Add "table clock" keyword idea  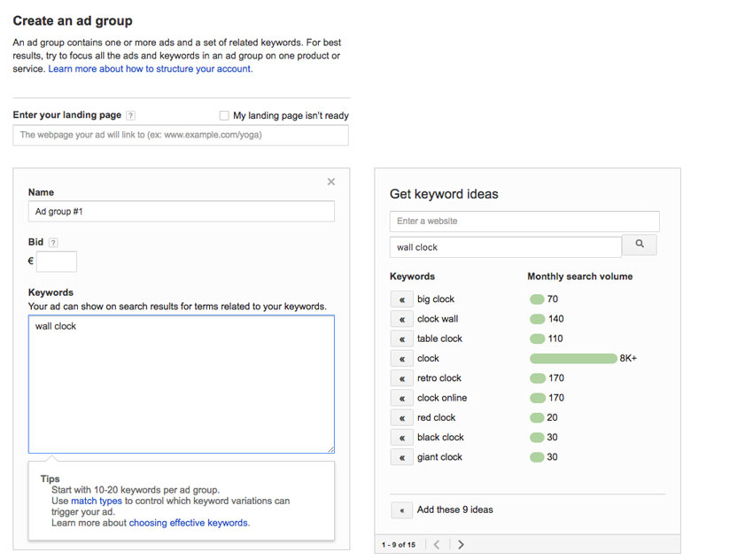401,338
